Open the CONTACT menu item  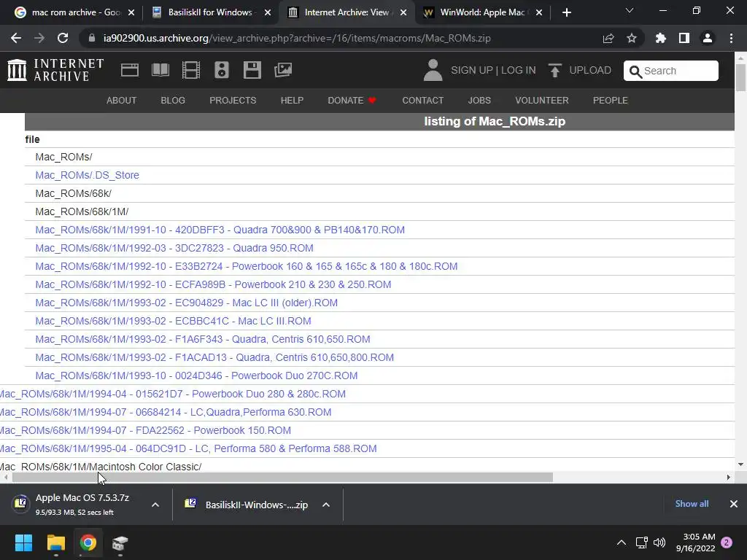(423, 101)
